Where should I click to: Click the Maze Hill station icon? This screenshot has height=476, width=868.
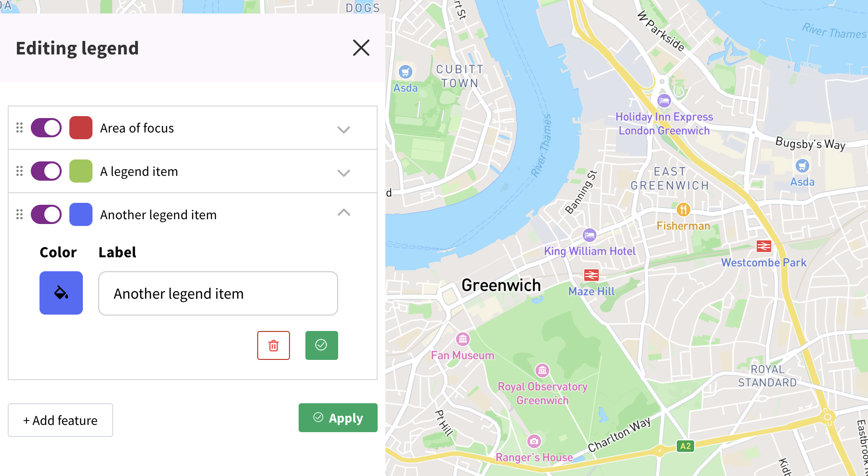tap(591, 275)
